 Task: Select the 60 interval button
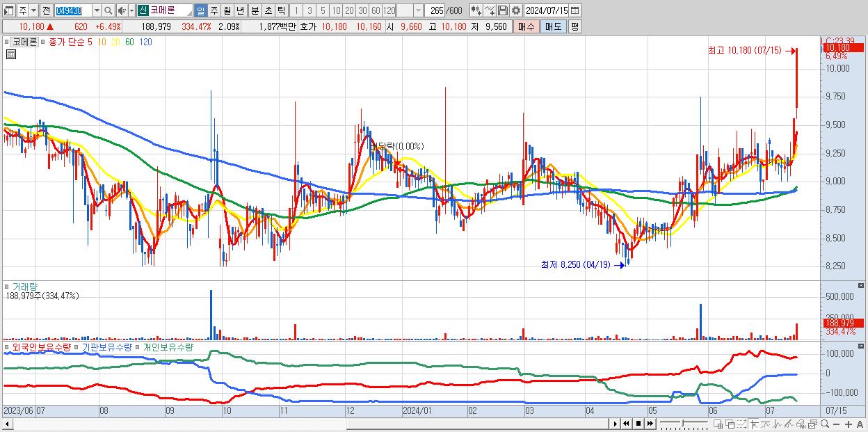pos(376,10)
